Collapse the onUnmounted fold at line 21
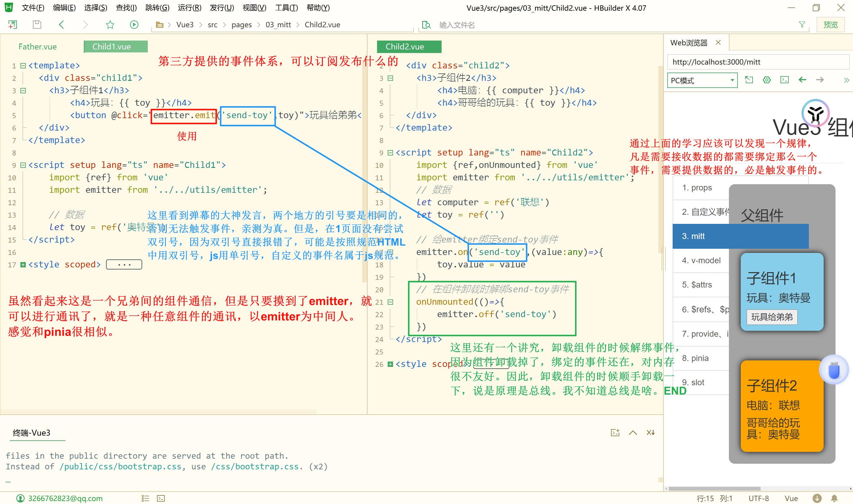The width and height of the screenshot is (853, 504). click(x=390, y=302)
